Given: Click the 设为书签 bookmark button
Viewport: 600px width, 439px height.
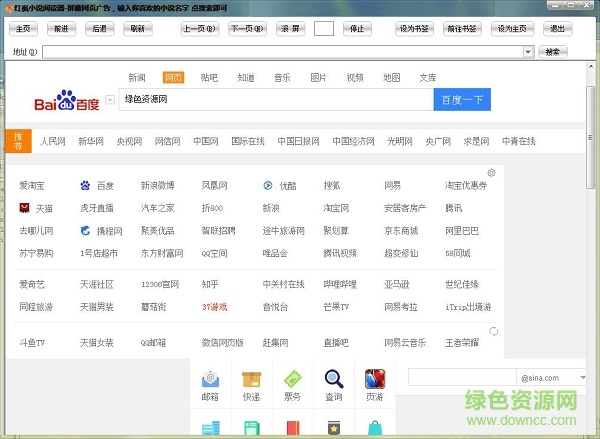Looking at the screenshot, I should [413, 28].
